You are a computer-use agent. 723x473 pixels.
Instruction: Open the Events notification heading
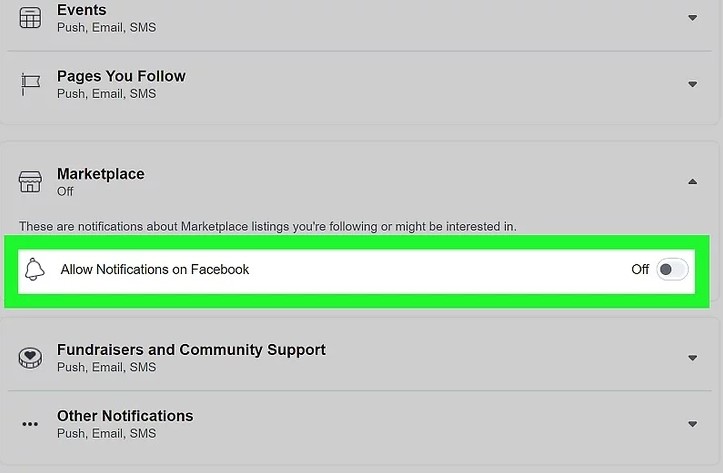82,10
